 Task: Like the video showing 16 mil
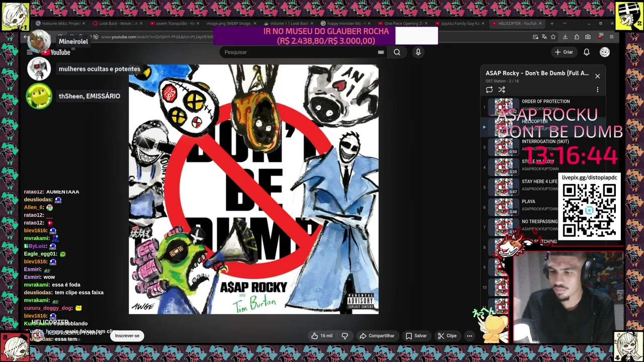[x=322, y=336]
